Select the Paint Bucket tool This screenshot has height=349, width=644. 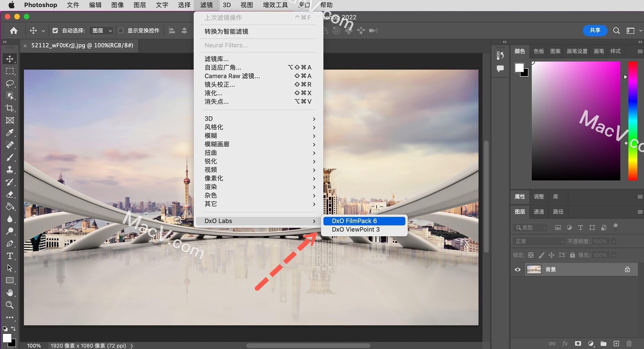point(10,206)
